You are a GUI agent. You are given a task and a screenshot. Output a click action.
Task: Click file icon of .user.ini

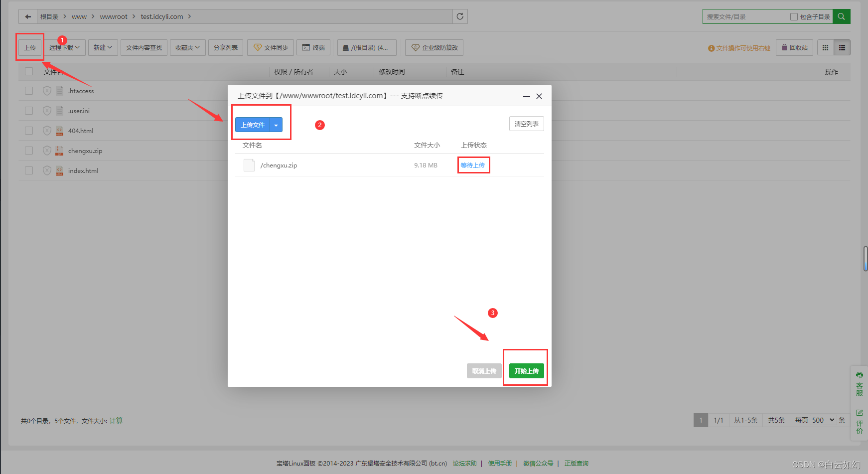pos(59,111)
